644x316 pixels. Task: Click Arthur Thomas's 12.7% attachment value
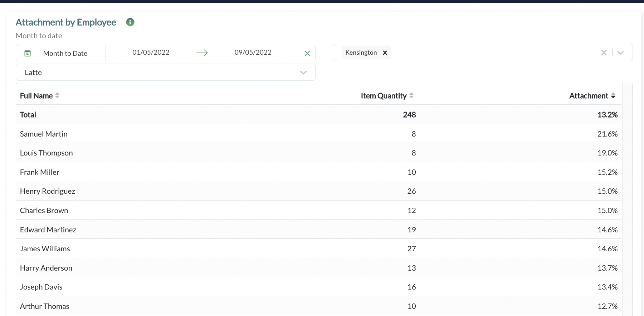click(x=608, y=306)
